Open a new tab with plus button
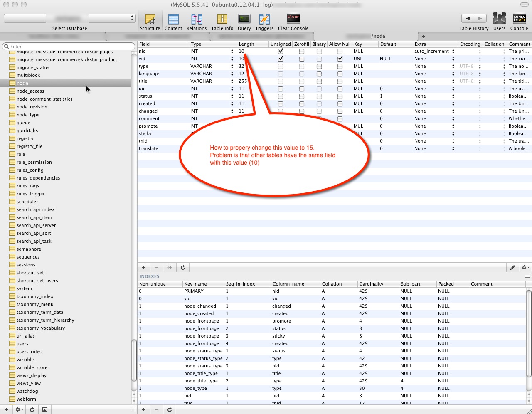This screenshot has width=532, height=414. click(424, 37)
